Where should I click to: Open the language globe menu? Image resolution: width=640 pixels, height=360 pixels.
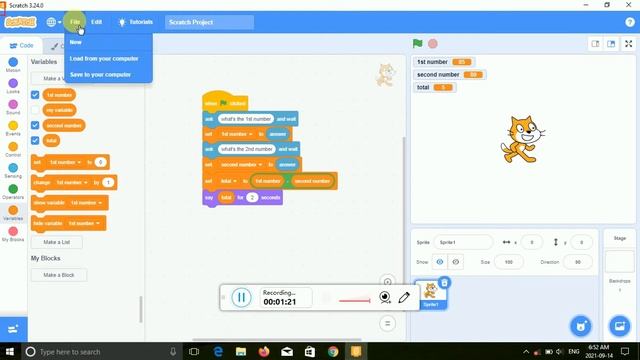(x=53, y=22)
